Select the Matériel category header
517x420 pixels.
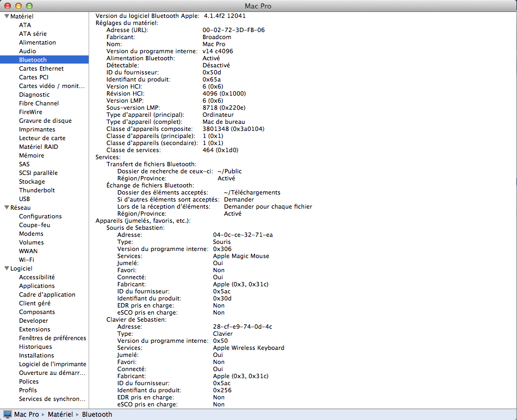(x=22, y=16)
